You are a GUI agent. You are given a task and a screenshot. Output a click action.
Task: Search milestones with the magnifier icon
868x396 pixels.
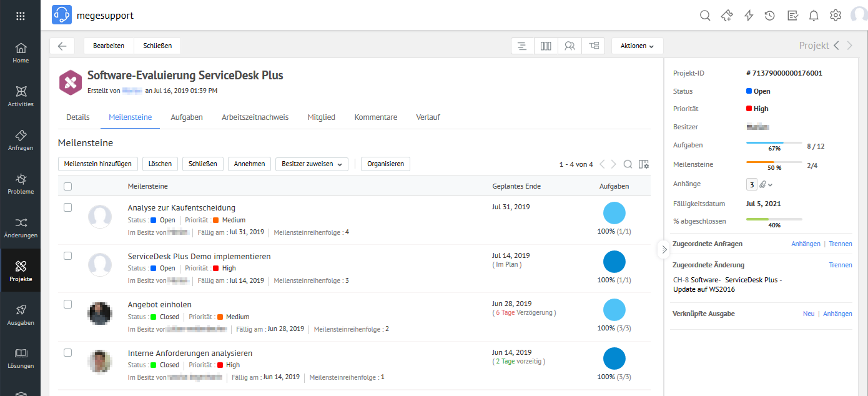tap(628, 164)
